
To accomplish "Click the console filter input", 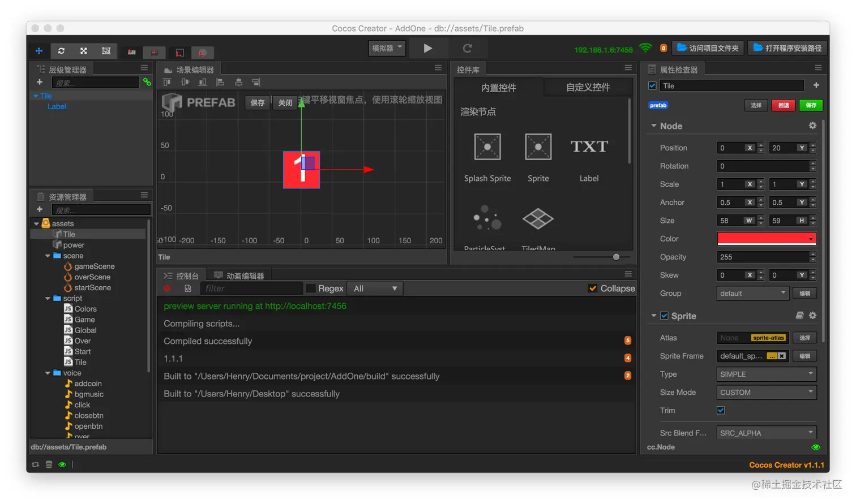I will coord(251,288).
